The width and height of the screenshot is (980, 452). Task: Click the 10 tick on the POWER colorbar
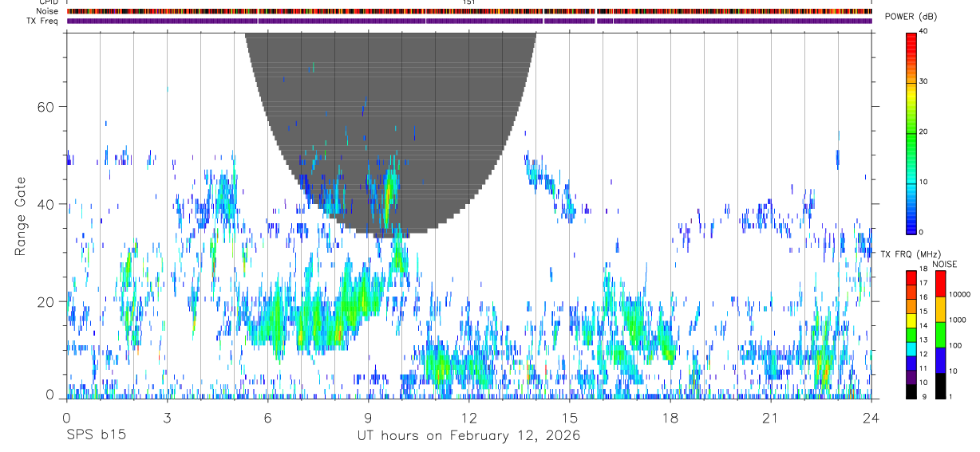[923, 182]
